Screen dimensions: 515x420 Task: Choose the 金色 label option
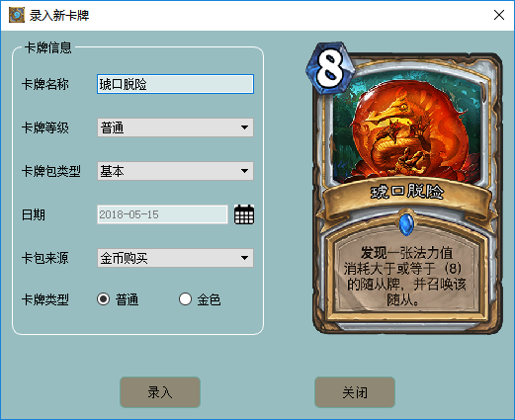click(x=209, y=299)
